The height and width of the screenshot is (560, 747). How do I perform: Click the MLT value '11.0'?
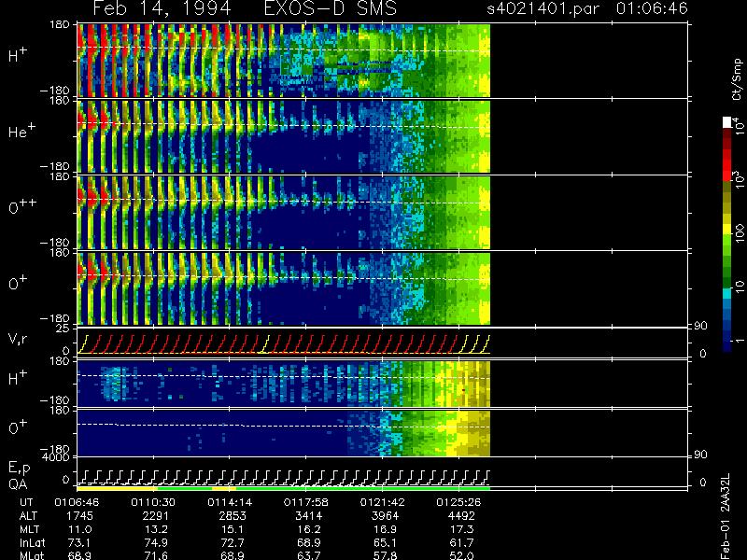(x=80, y=529)
